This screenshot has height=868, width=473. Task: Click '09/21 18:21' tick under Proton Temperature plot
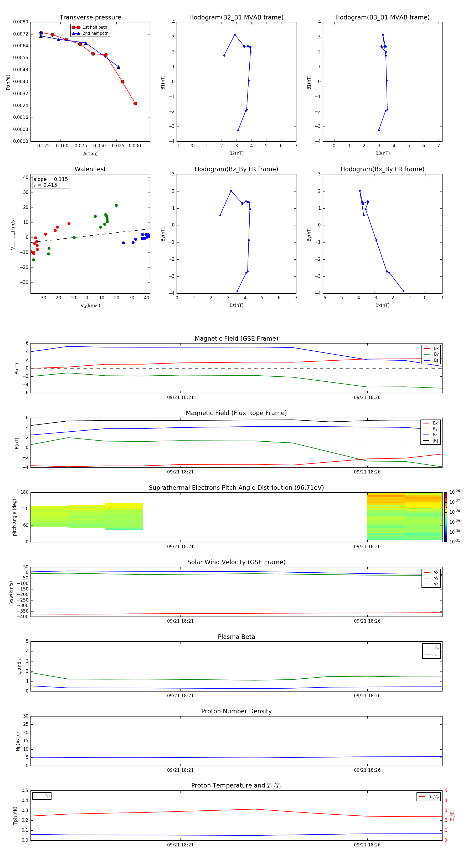click(x=181, y=845)
